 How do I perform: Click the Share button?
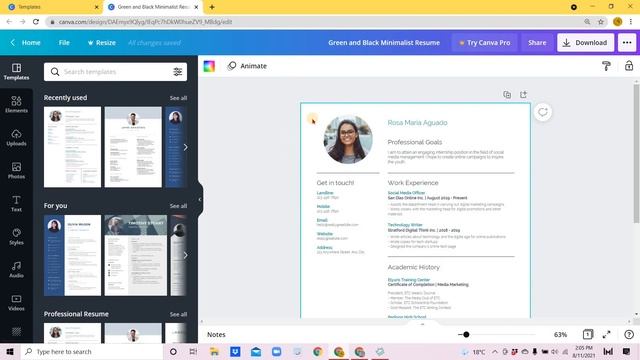(537, 42)
